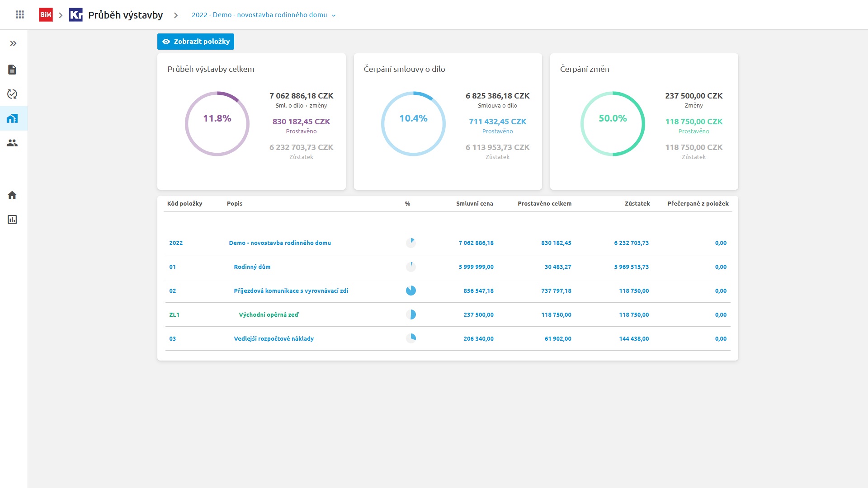Open the users group icon in sidebar
This screenshot has height=488, width=868.
click(x=12, y=143)
